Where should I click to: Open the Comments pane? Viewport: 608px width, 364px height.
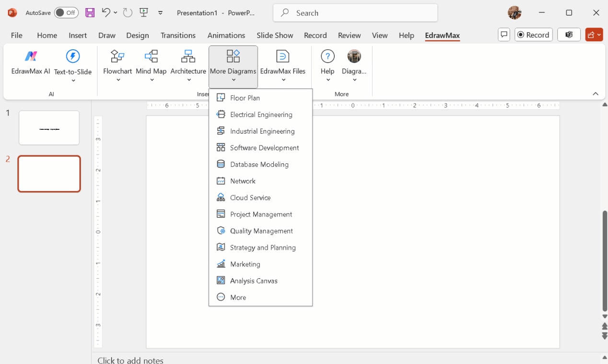pyautogui.click(x=504, y=35)
